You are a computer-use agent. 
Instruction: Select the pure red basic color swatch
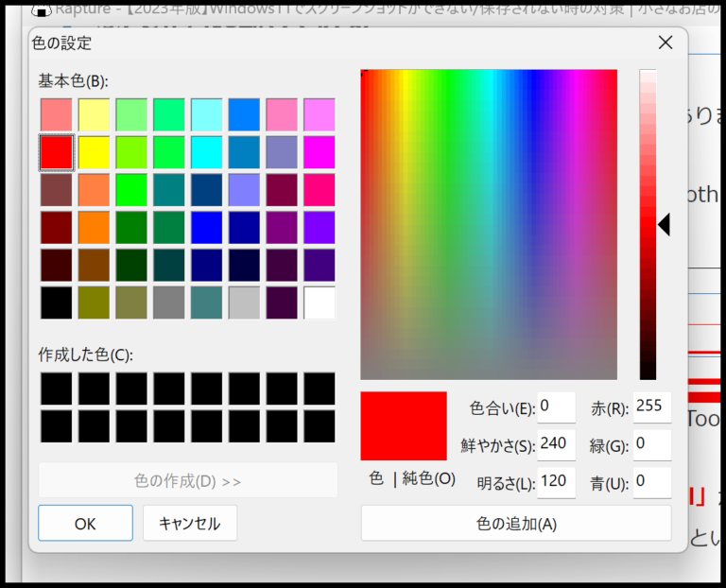click(x=57, y=152)
